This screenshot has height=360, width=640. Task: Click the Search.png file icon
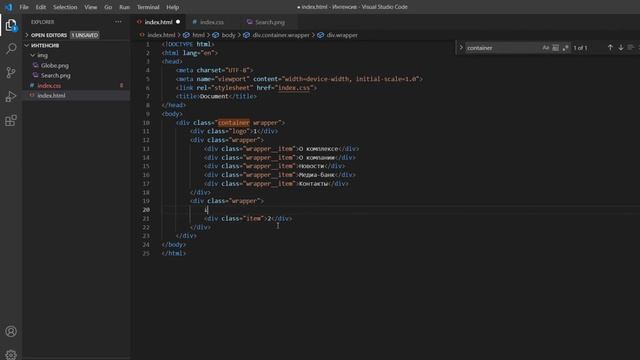(36, 75)
